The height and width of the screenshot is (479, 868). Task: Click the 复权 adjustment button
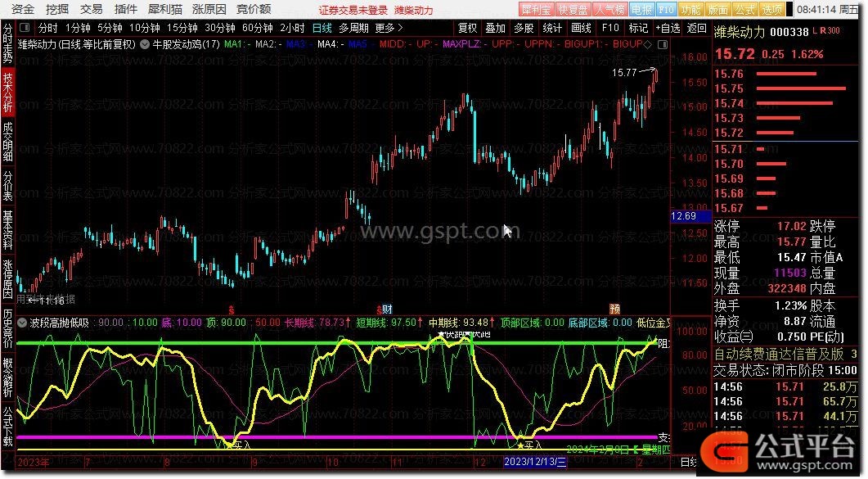click(467, 28)
